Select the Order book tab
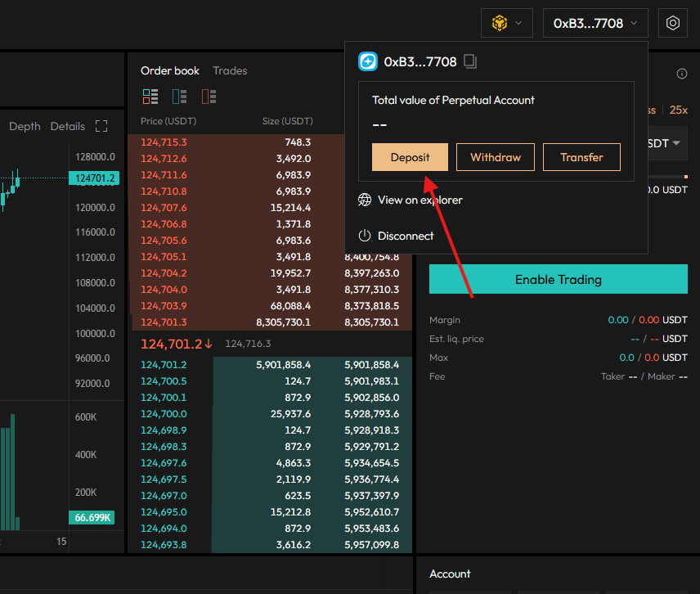The height and width of the screenshot is (594, 700). [x=170, y=70]
